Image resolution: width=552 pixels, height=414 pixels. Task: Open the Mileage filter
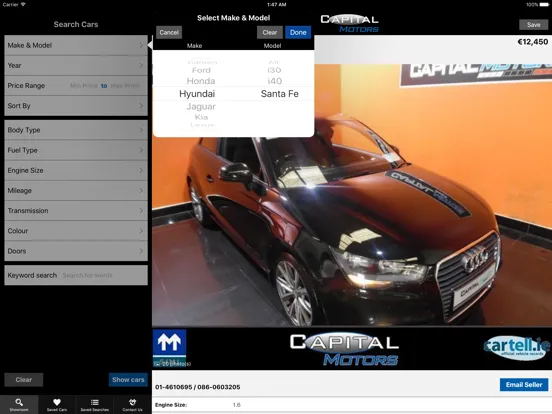76,190
